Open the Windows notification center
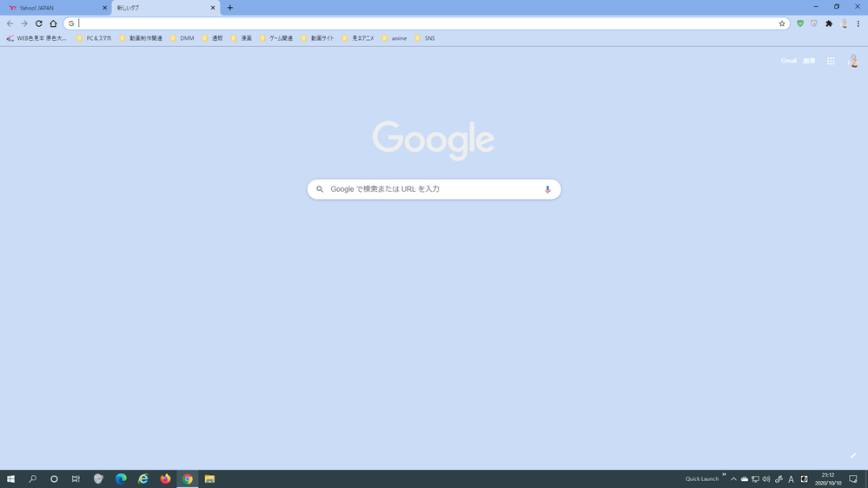Screen dimensions: 868x488 (x=853, y=479)
